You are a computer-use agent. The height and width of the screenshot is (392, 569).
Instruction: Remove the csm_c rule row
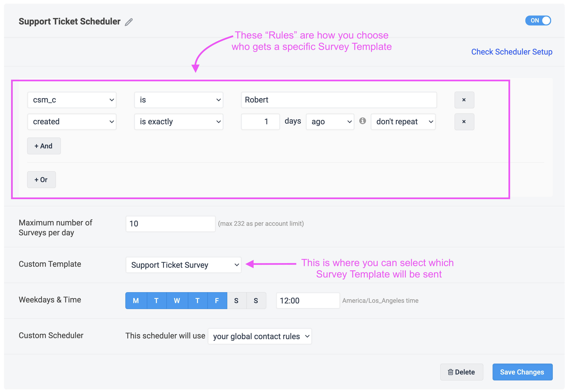pyautogui.click(x=464, y=100)
